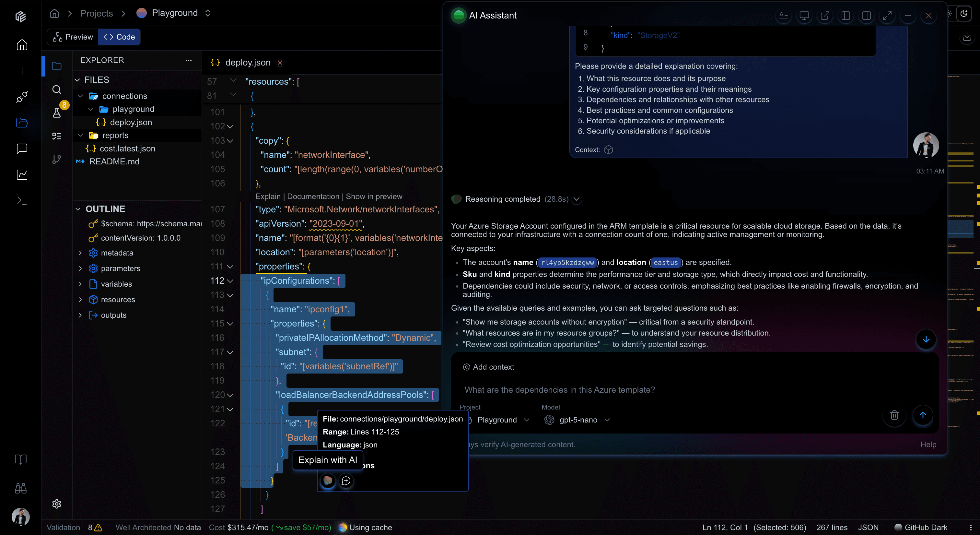Switch to the Code view
The width and height of the screenshot is (980, 535).
pyautogui.click(x=120, y=37)
